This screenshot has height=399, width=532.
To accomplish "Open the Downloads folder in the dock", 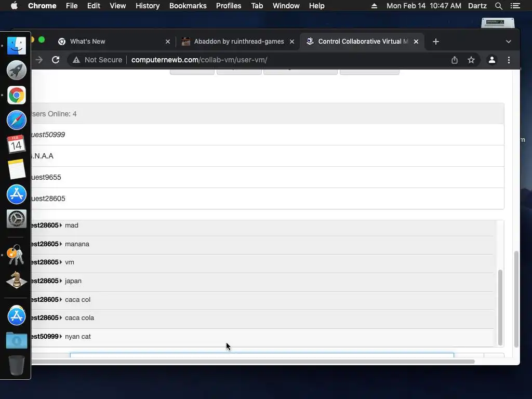I will click(x=16, y=340).
